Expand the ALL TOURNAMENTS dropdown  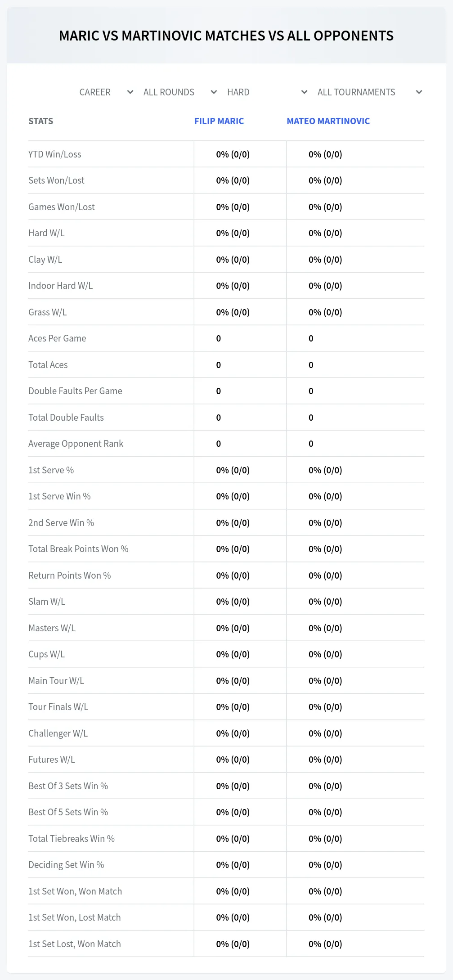click(x=369, y=92)
